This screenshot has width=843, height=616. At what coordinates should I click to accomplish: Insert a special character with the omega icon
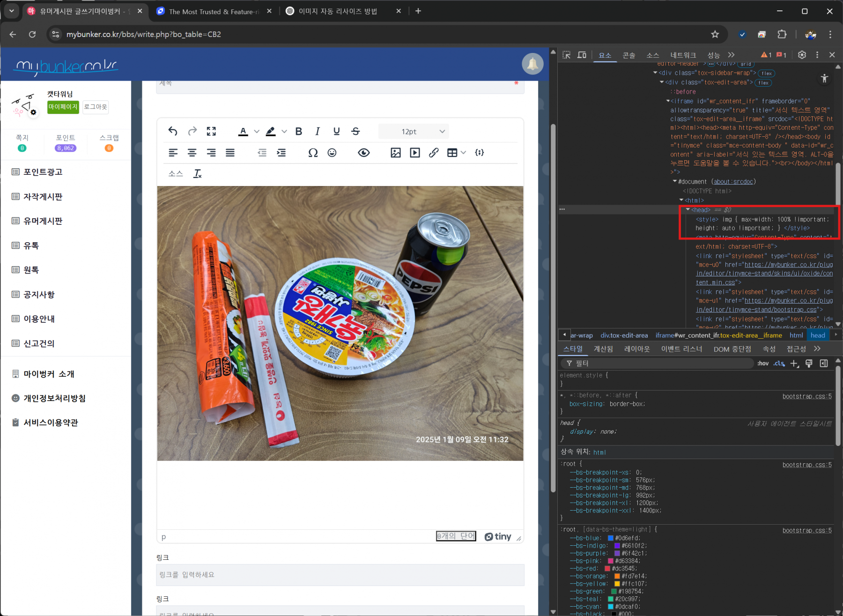click(x=313, y=153)
